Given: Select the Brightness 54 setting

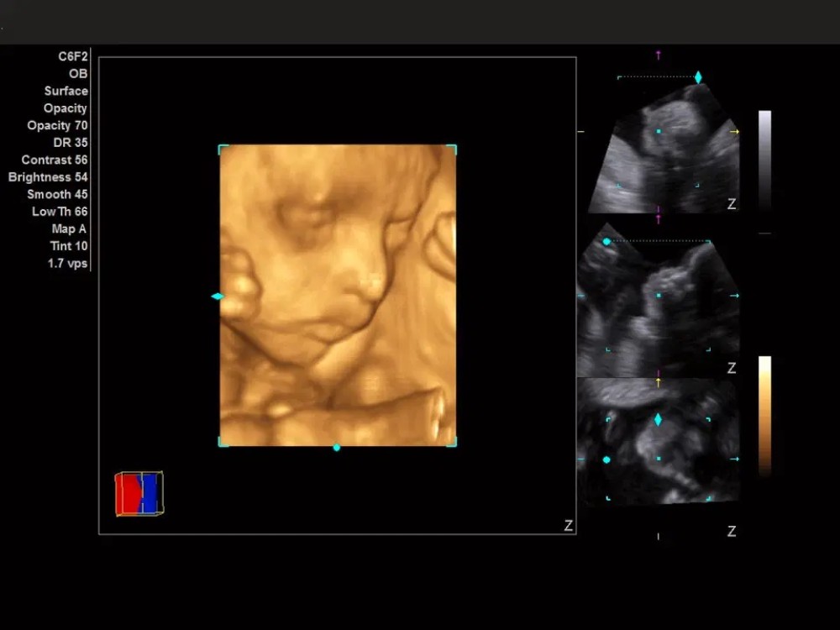Looking at the screenshot, I should [x=48, y=177].
